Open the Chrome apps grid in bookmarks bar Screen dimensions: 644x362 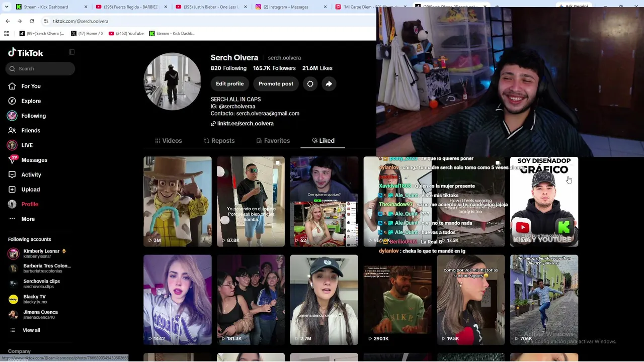click(7, 34)
